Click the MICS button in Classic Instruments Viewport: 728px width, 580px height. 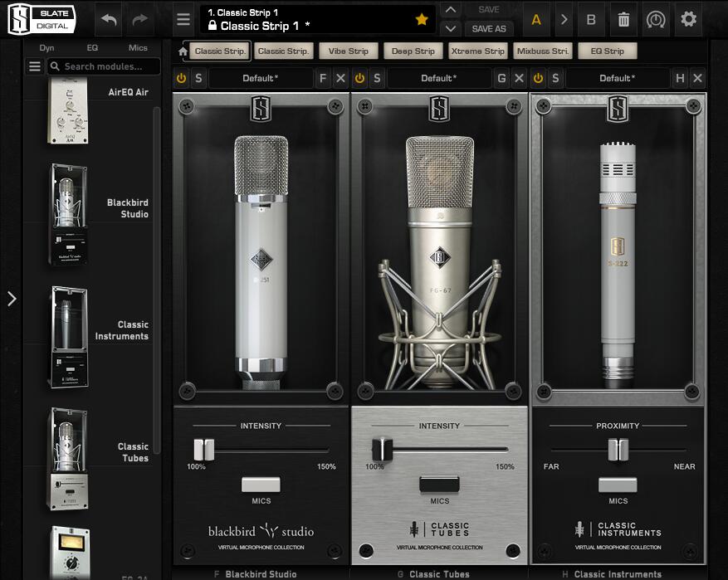click(618, 485)
